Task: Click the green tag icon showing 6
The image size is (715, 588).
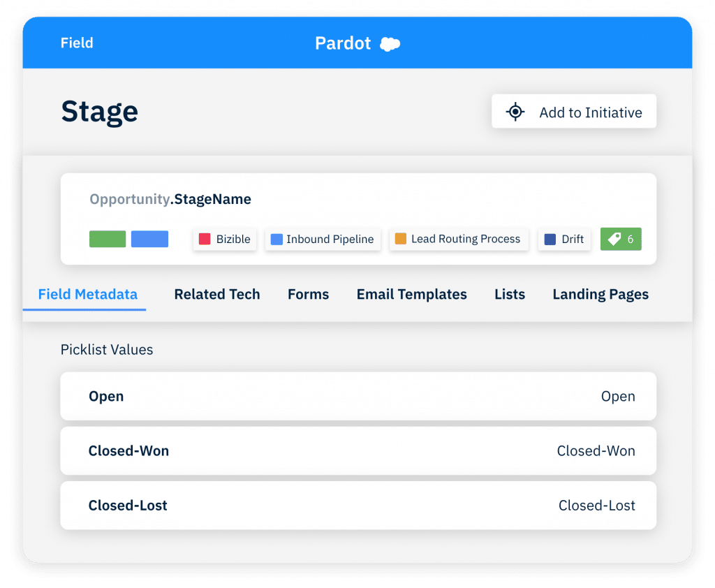Action: point(621,239)
